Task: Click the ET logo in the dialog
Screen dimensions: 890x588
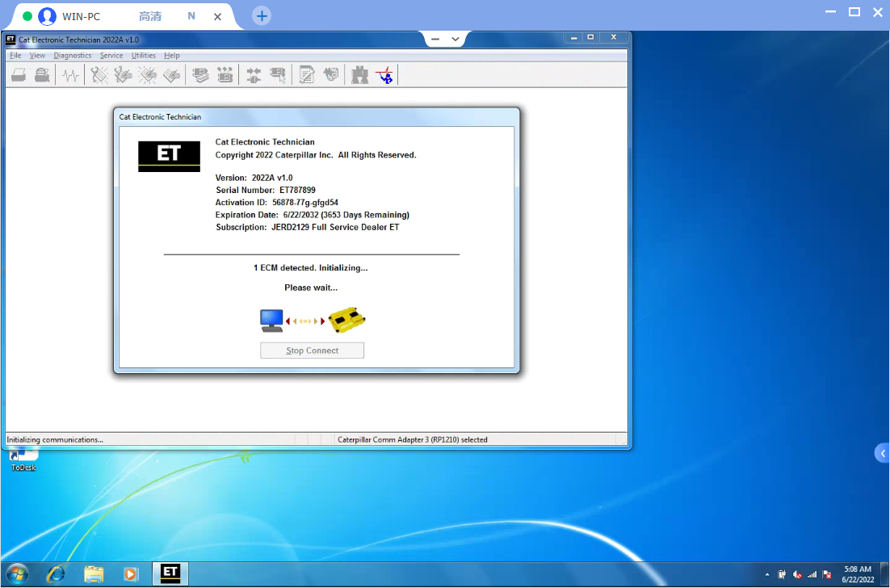Action: (x=169, y=156)
